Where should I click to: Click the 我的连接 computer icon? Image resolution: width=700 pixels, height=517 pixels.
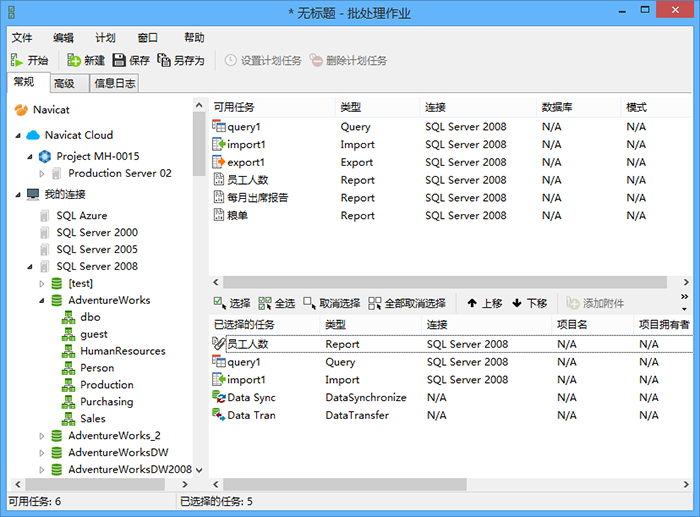click(33, 194)
